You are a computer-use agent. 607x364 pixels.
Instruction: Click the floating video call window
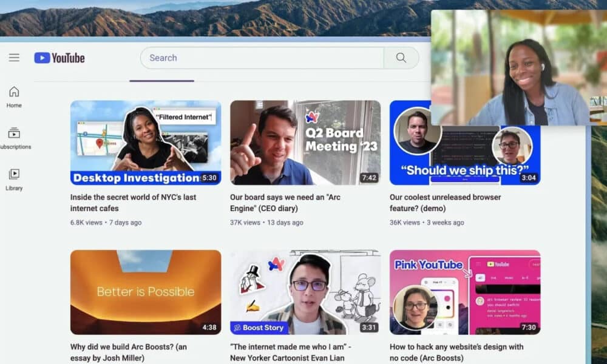click(519, 67)
